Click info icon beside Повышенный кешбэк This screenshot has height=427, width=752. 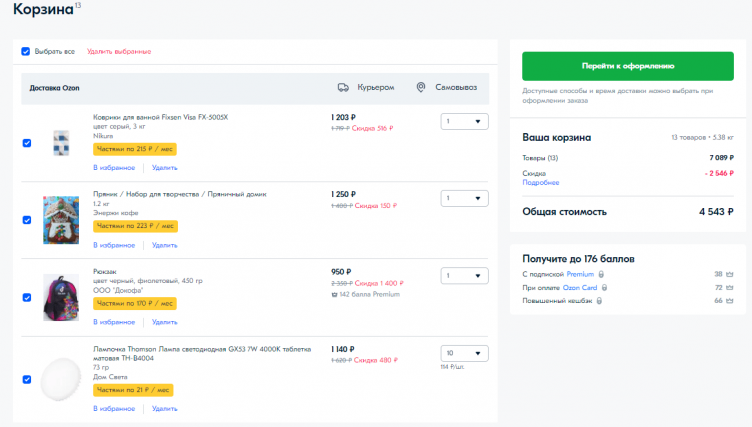599,300
